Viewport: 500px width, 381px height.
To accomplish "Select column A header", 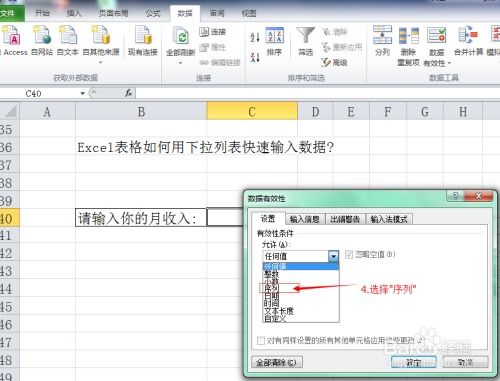I will tap(47, 112).
